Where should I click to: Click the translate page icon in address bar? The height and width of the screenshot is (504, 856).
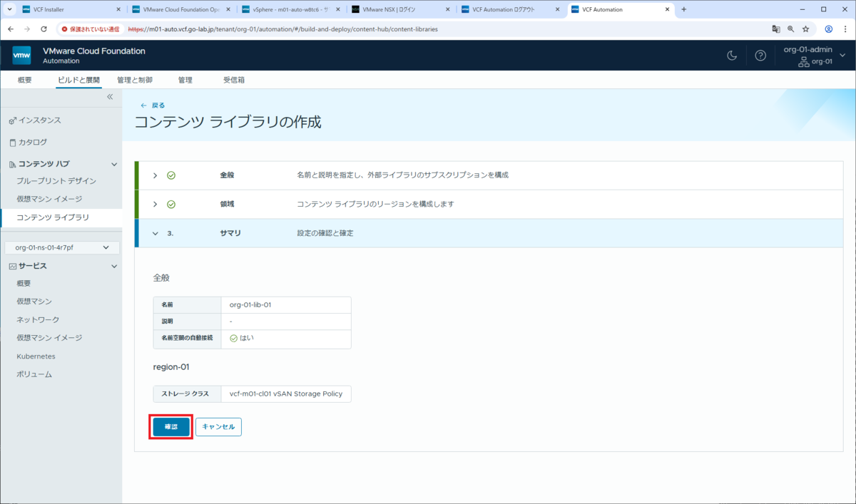pos(776,29)
